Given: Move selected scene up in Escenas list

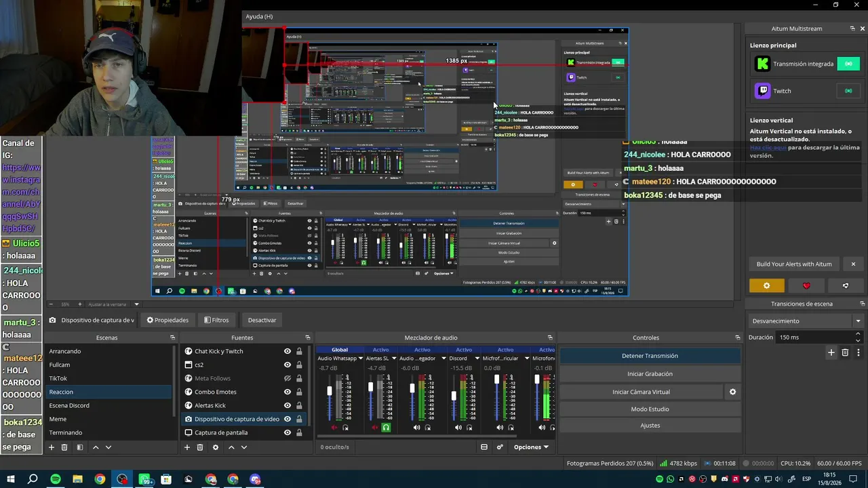Looking at the screenshot, I should pyautogui.click(x=96, y=447).
